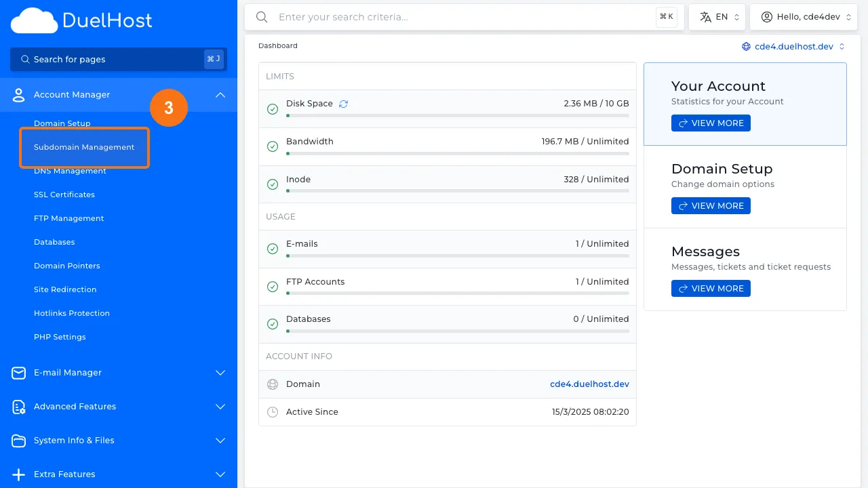Screen dimensions: 868x488
Task: Click the Disk Space progress bar
Action: tap(457, 116)
